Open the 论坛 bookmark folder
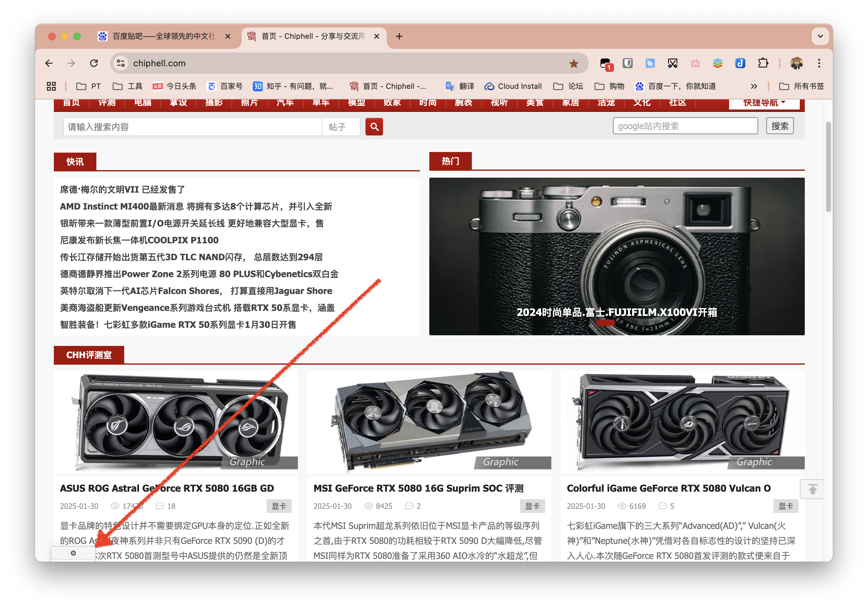This screenshot has height=608, width=868. (568, 86)
